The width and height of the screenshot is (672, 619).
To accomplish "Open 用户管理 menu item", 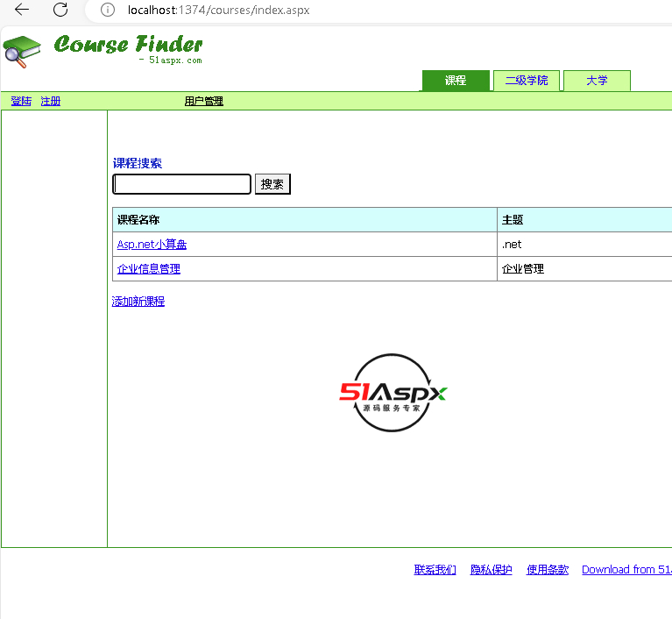I will click(x=204, y=101).
